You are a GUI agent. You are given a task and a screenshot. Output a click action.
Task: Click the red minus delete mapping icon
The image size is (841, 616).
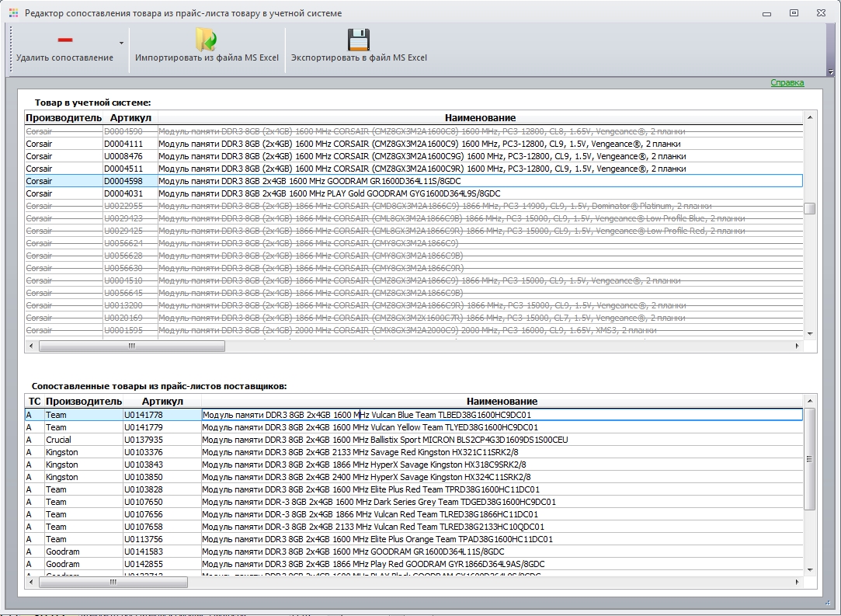pos(65,40)
